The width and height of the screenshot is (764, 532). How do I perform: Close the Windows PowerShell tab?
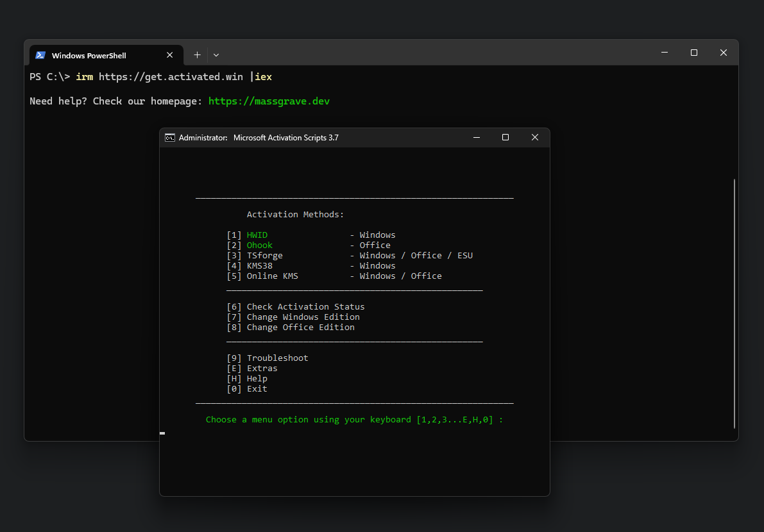pos(169,55)
